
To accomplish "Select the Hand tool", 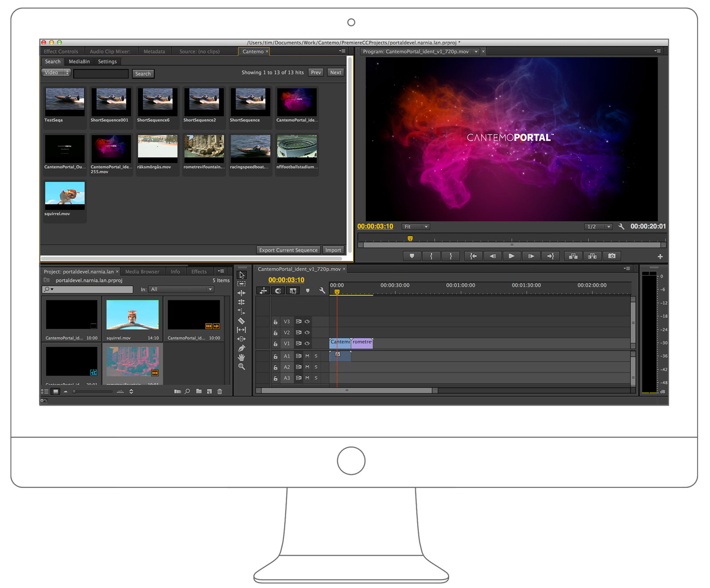I will pyautogui.click(x=241, y=357).
